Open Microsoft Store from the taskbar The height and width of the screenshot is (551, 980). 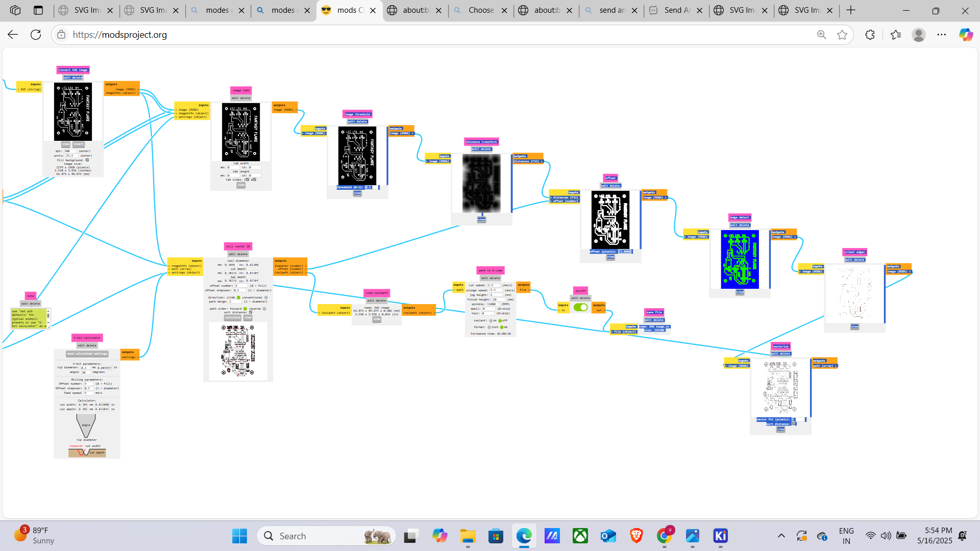(496, 536)
